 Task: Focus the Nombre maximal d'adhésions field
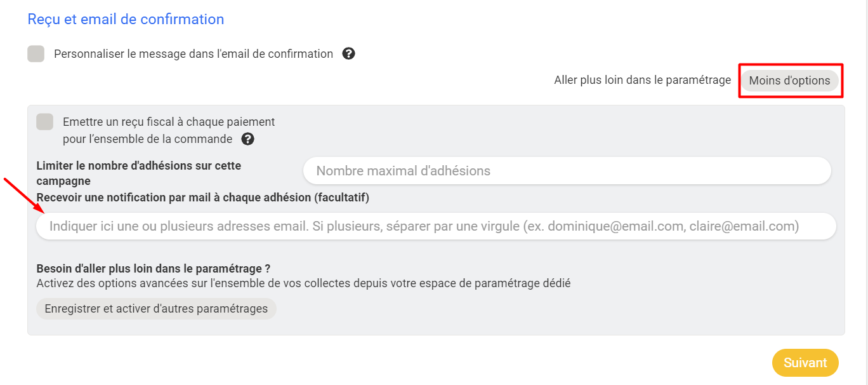tap(567, 171)
